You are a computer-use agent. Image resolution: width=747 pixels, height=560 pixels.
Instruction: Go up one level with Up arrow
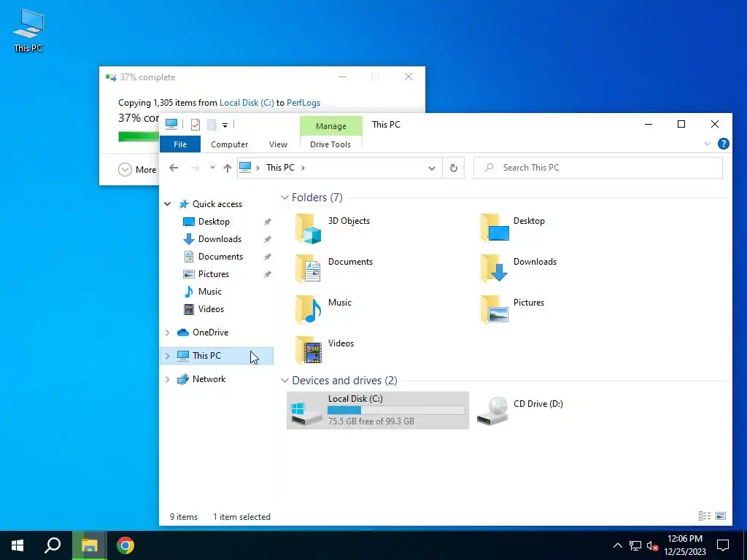(x=228, y=168)
